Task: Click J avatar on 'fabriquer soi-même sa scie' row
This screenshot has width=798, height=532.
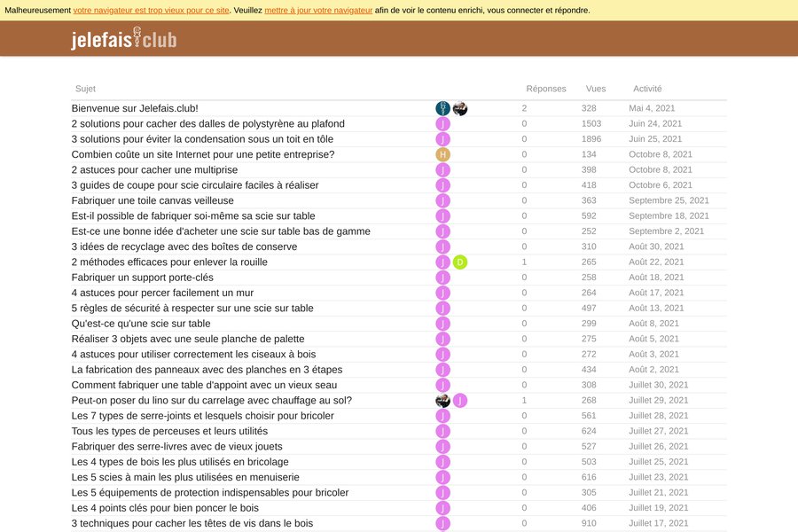Action: (442, 215)
